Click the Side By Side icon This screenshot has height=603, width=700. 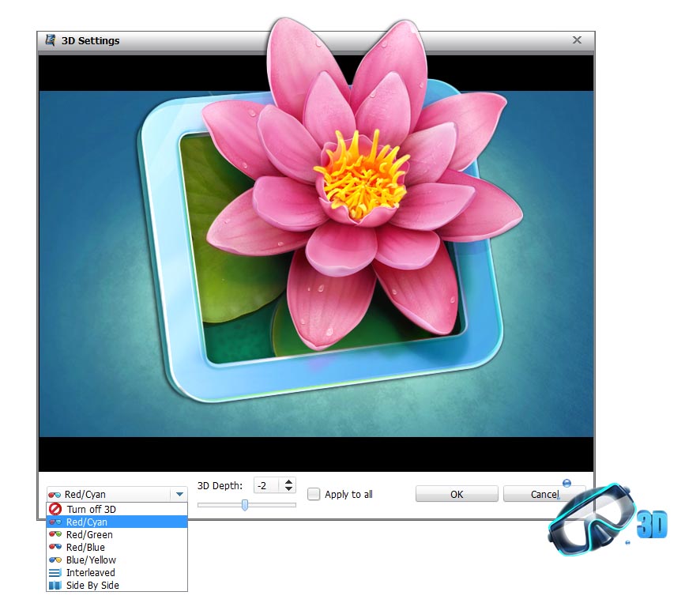pos(55,585)
